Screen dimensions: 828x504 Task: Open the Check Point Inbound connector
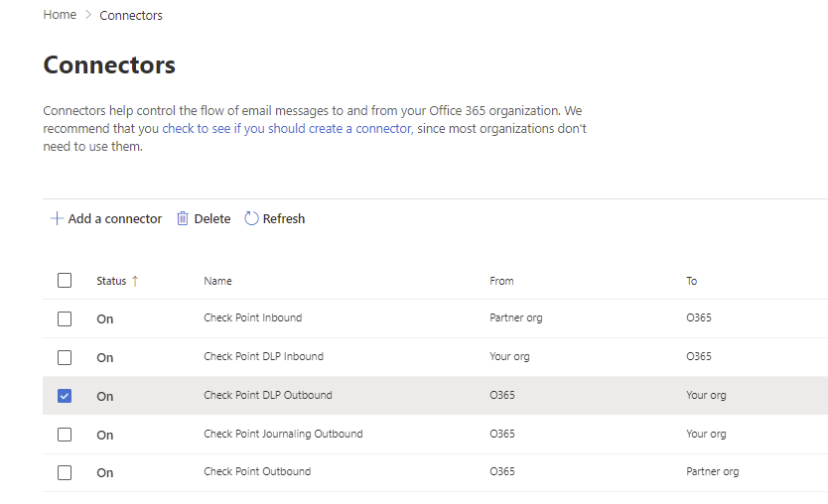coord(253,317)
